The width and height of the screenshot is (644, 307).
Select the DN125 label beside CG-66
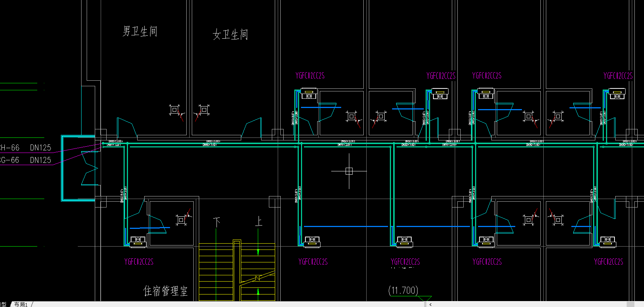41,160
